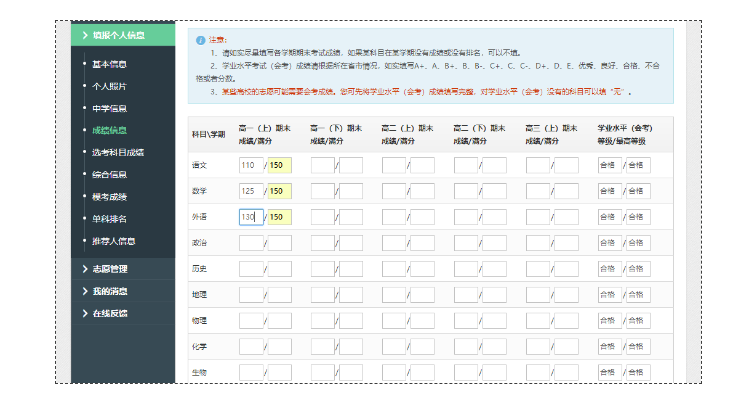Image resolution: width=756 pixels, height=400 pixels.
Task: Open 模考成绩 sidebar entry
Action: coord(110,196)
